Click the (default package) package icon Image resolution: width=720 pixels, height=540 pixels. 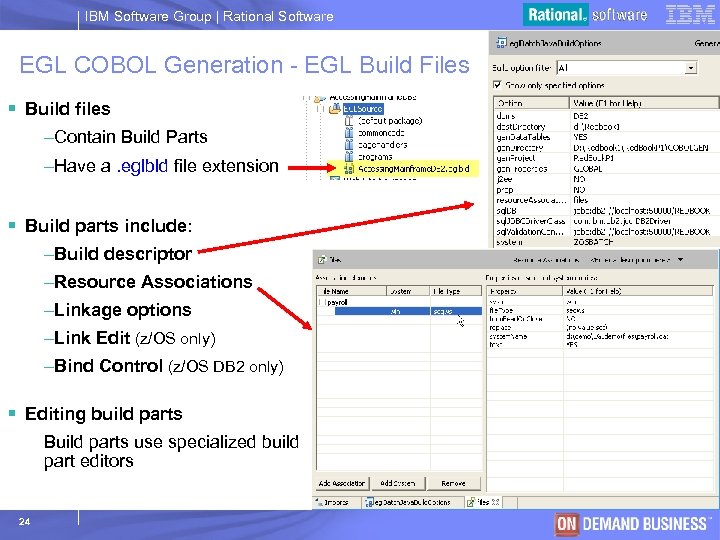pos(349,121)
